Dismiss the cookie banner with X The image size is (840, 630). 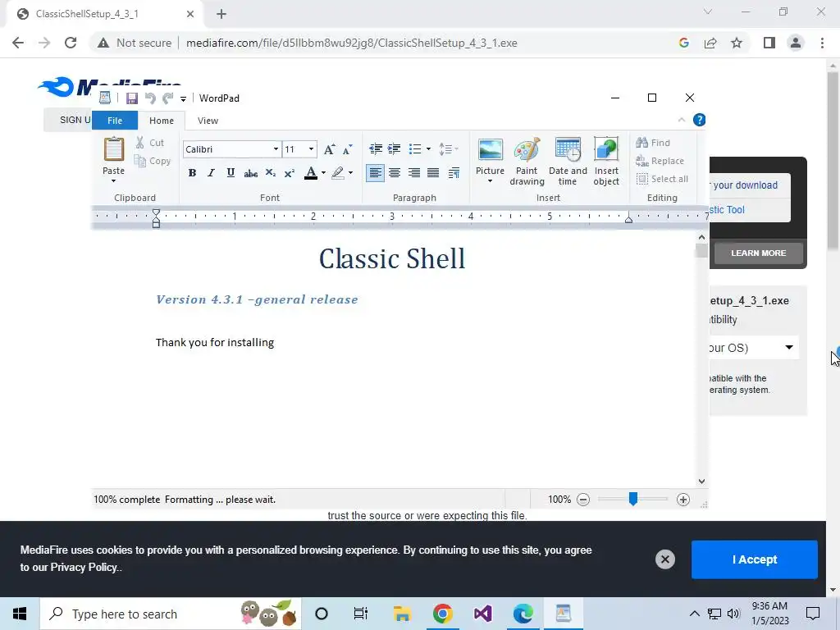pyautogui.click(x=664, y=559)
